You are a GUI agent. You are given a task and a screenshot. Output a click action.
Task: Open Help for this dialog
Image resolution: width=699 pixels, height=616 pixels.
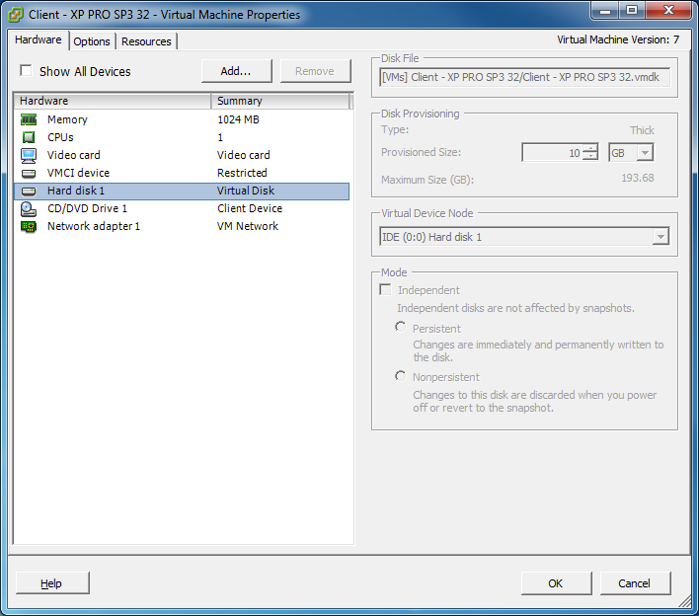[52, 583]
